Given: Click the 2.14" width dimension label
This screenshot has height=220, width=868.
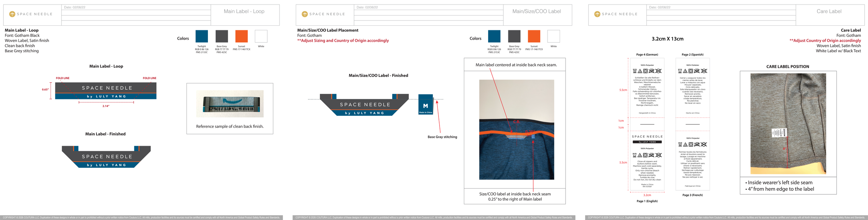Looking at the screenshot, I should (x=106, y=106).
